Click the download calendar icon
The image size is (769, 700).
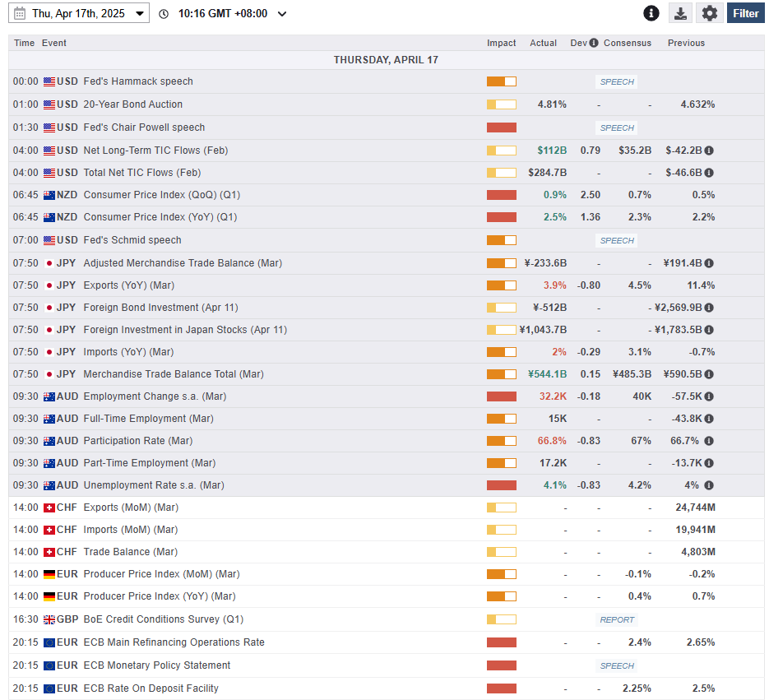click(680, 13)
